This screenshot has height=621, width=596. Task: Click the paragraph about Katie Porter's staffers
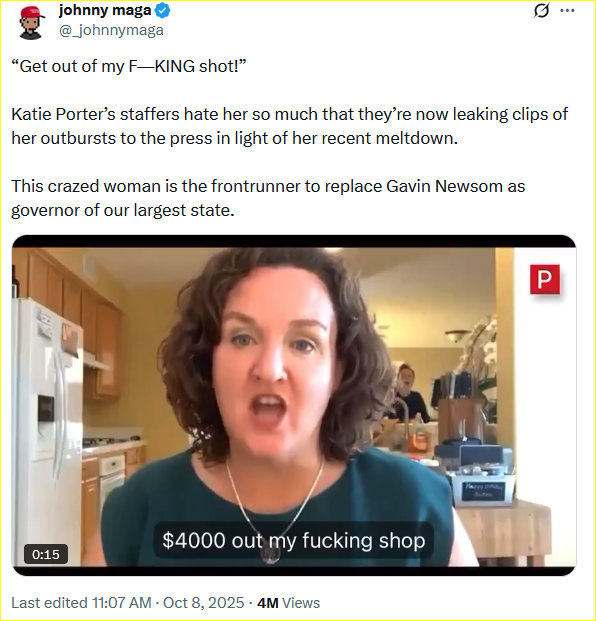click(x=289, y=126)
